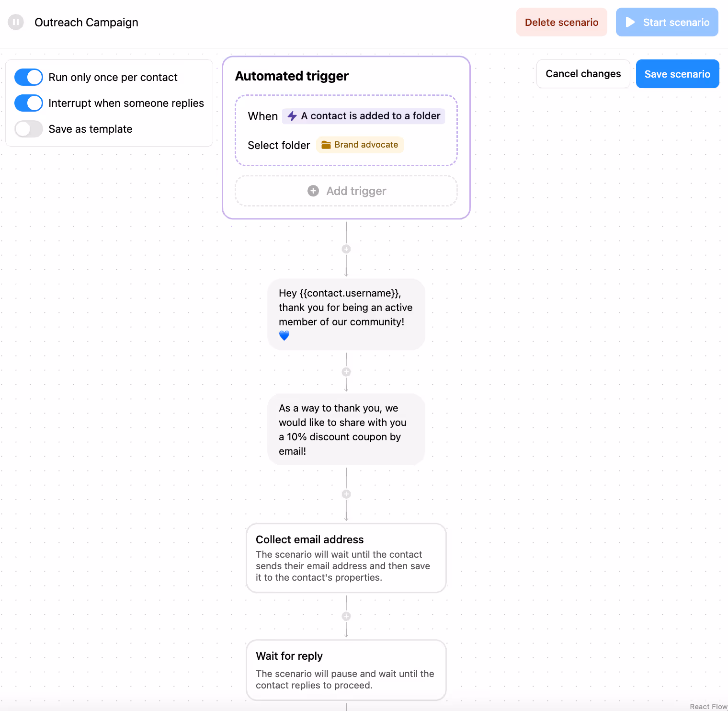Click plus connector below the Automated trigger block
Screen dimensions: 728x711
[x=346, y=249]
